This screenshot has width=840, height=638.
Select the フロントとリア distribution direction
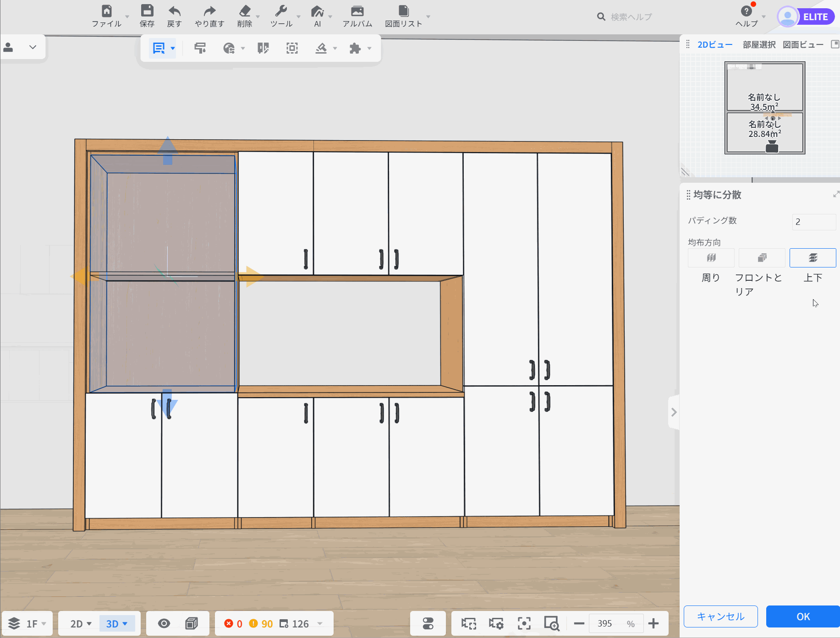click(762, 258)
